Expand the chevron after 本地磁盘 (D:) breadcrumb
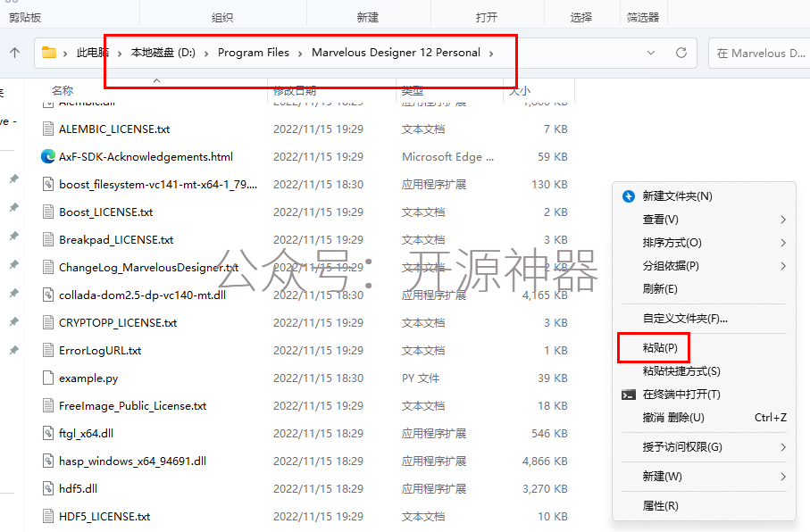The width and height of the screenshot is (810, 532). click(206, 54)
